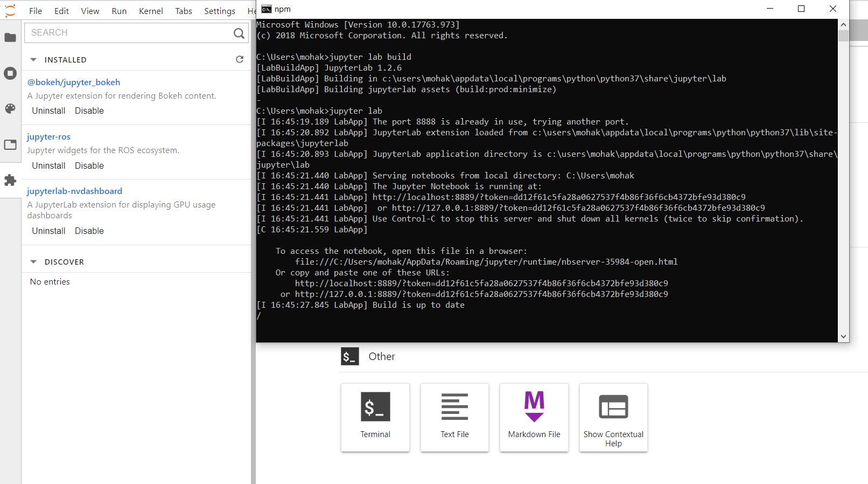
Task: Click the 'No entries' text under DISCOVER
Action: coord(50,282)
